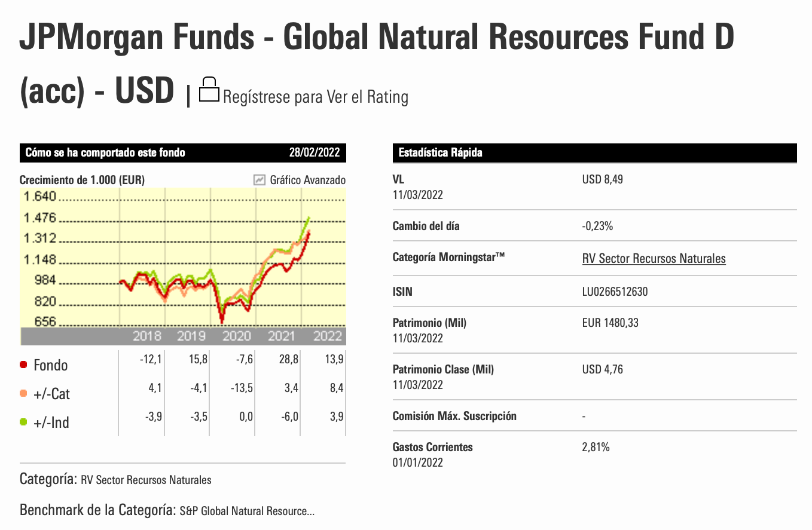Screen dimensions: 812x530
Task: Click the Categoría Morningstar label
Action: coord(449,258)
